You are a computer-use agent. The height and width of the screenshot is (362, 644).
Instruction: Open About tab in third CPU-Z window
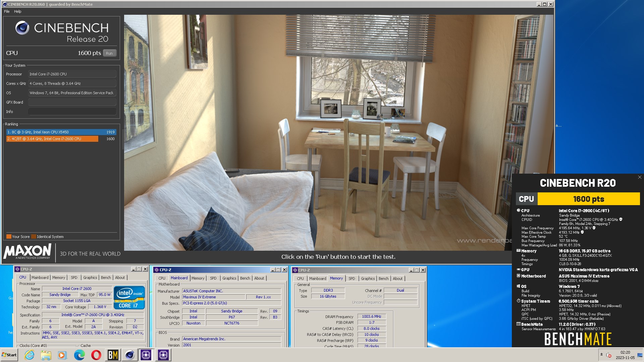(397, 279)
